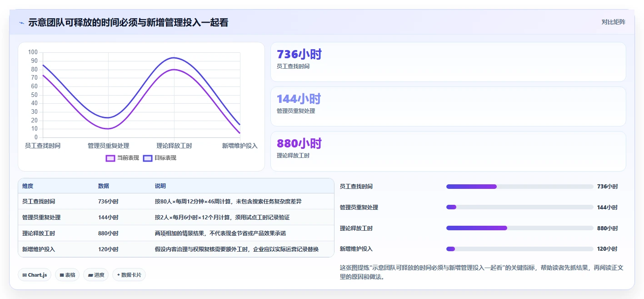The height and width of the screenshot is (299, 644).
Task: Click 880小时 value beside progress bar
Action: coord(608,228)
